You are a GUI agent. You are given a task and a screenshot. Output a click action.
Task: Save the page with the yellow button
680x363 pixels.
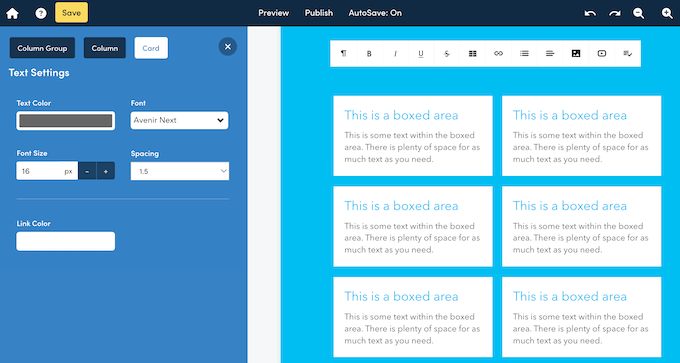72,13
